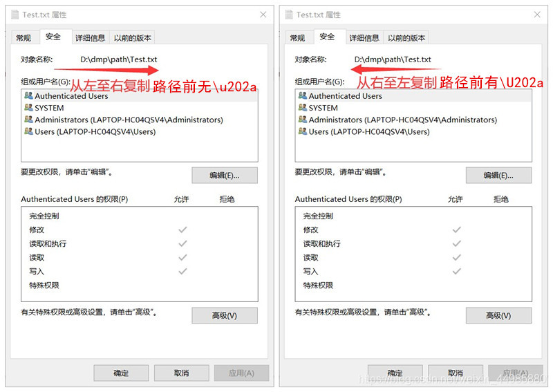
Task: Click Authenticated Users group icon in left dialog
Action: coord(28,95)
